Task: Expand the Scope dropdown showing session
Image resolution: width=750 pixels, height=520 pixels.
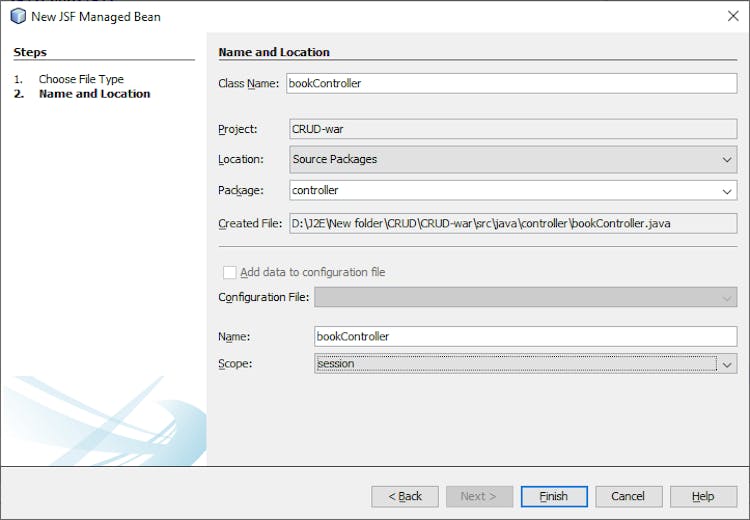Action: tap(727, 364)
